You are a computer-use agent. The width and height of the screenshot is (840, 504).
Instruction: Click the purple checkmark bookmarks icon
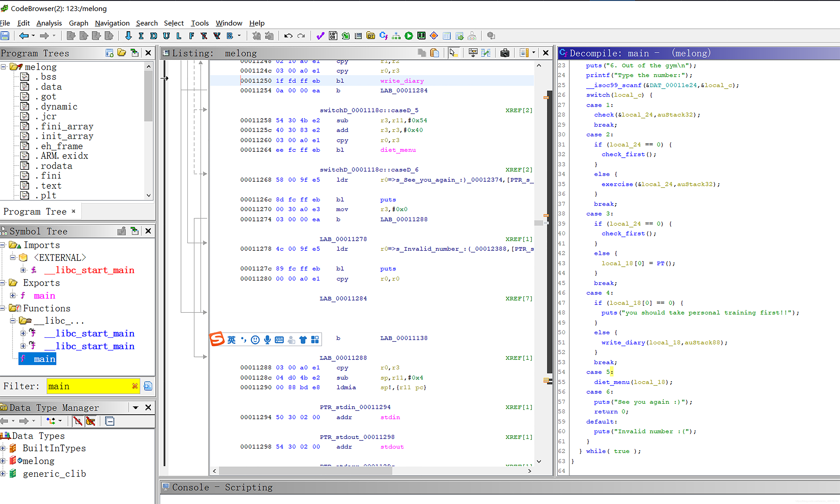click(x=320, y=36)
